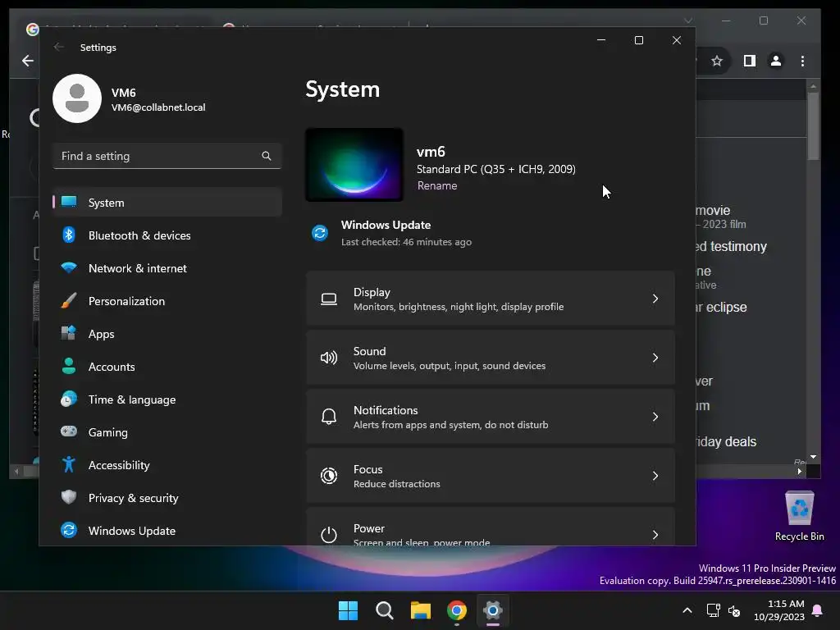Open Chrome side panel icon

coord(750,61)
